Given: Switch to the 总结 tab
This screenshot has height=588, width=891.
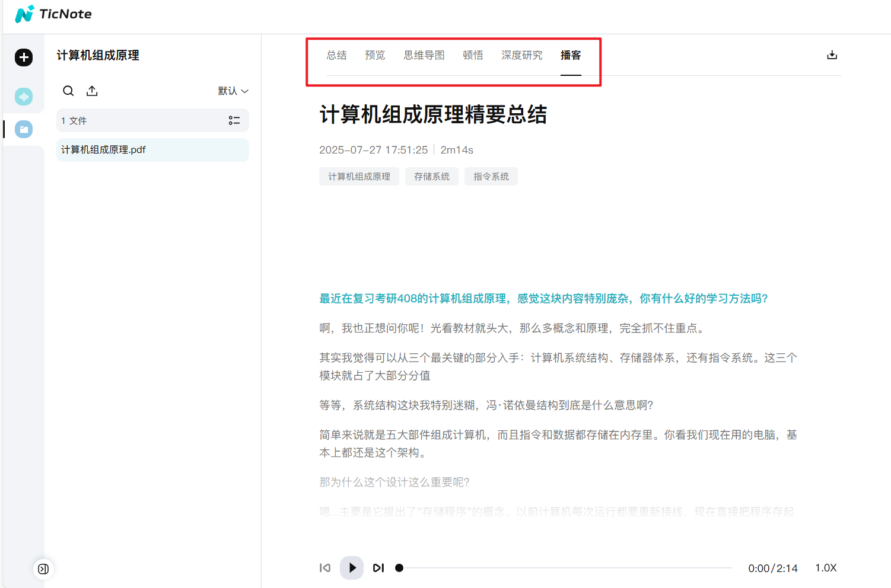Looking at the screenshot, I should click(x=336, y=55).
